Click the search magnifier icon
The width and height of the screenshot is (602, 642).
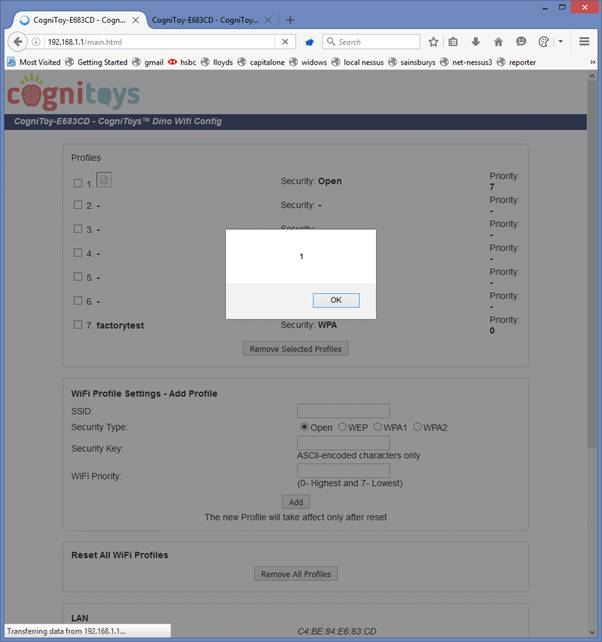(x=331, y=42)
